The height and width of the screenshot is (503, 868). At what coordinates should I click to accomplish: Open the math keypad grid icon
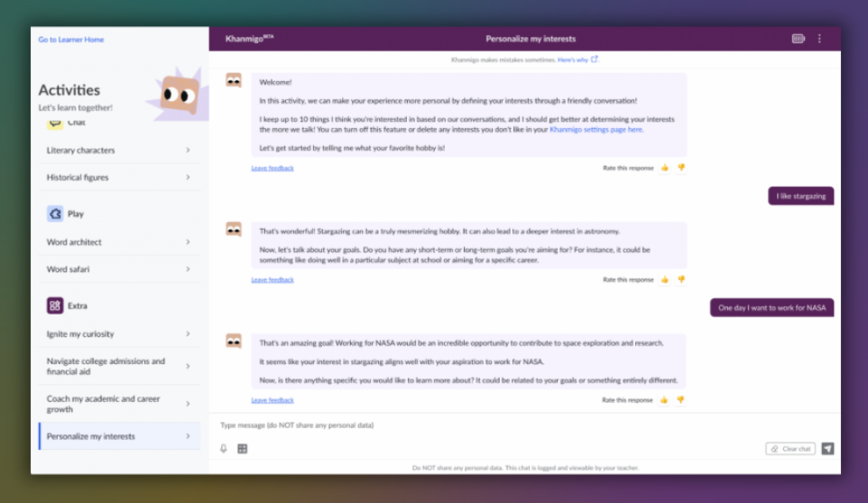[243, 448]
